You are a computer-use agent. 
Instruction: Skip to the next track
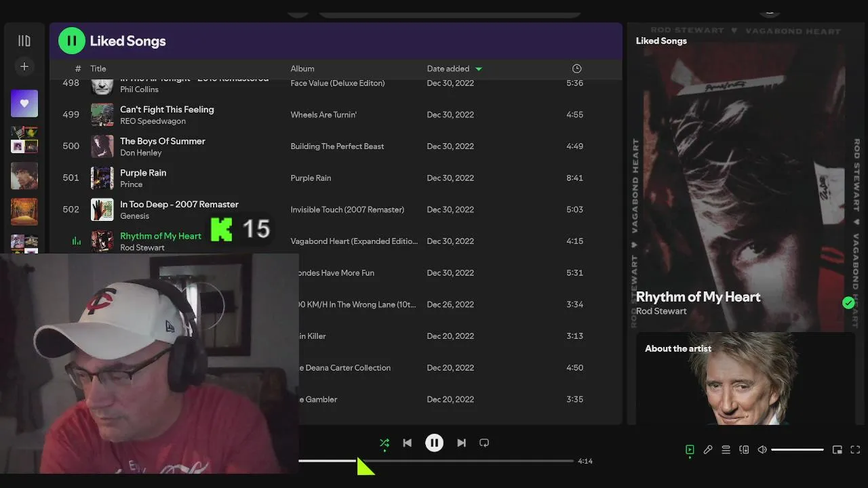point(461,443)
